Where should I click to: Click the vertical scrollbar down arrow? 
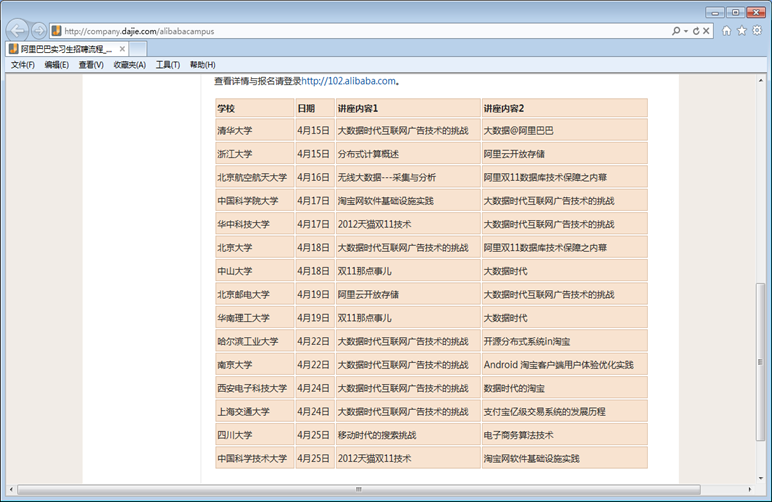761,478
